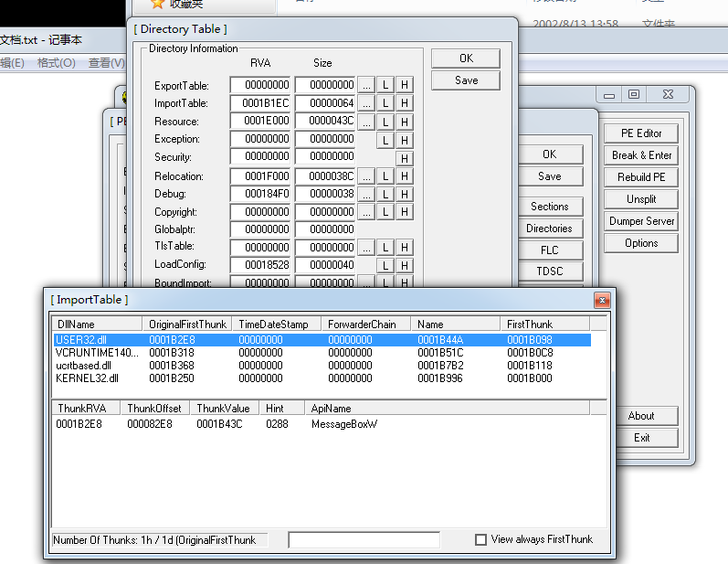This screenshot has height=564, width=728.
Task: Focus the Debug RVA field
Action: pos(260,194)
